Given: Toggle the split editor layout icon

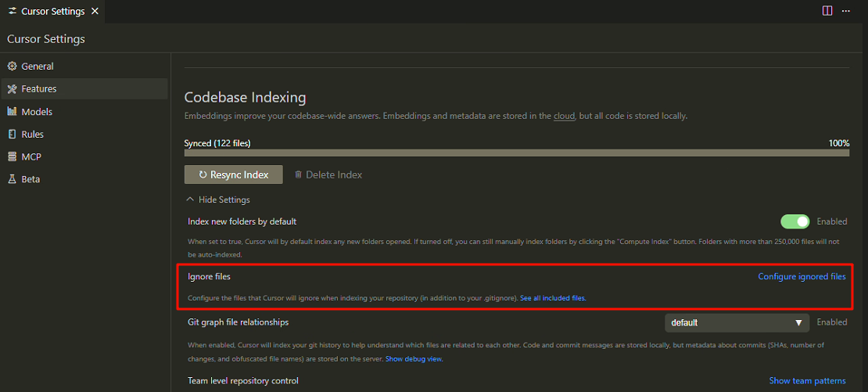Looking at the screenshot, I should 827,10.
